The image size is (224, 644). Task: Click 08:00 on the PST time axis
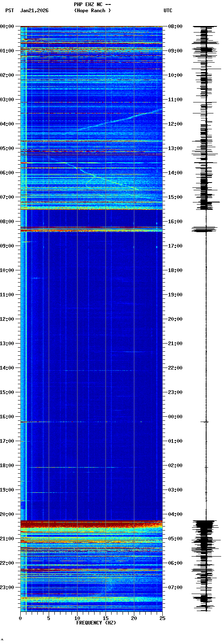[7, 222]
